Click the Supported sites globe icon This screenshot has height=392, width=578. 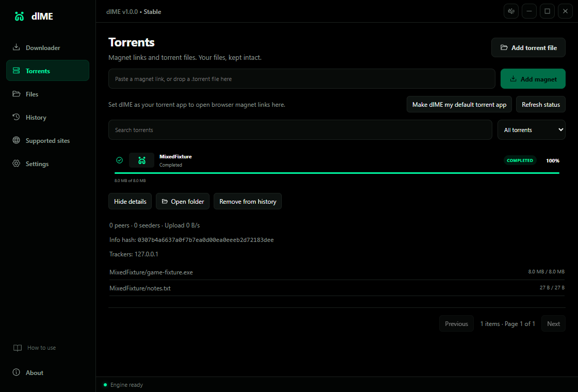pos(16,140)
